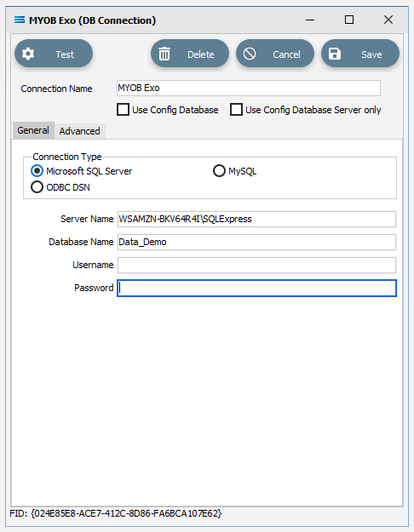Viewport: 414px width, 532px height.
Task: Choose the ODBC DSN radio option
Action: pyautogui.click(x=37, y=187)
